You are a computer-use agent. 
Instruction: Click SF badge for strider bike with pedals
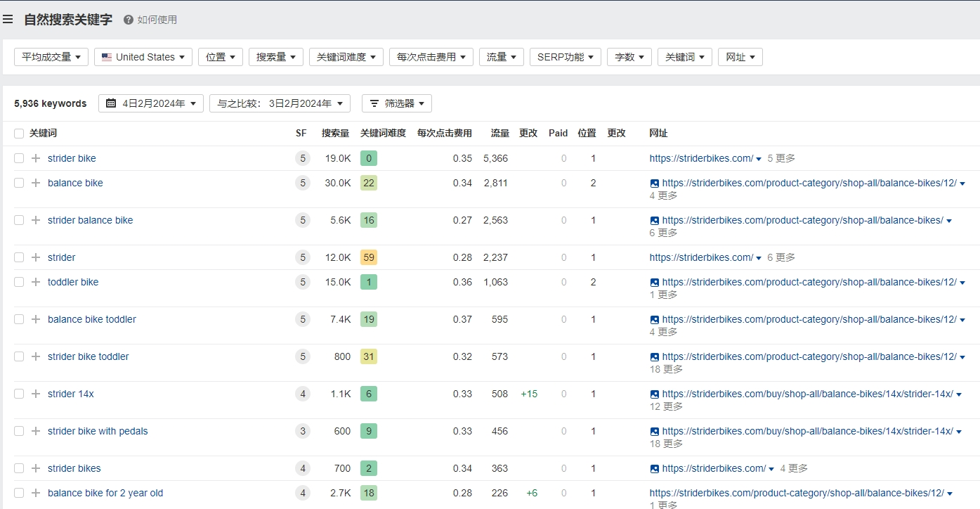(x=303, y=431)
